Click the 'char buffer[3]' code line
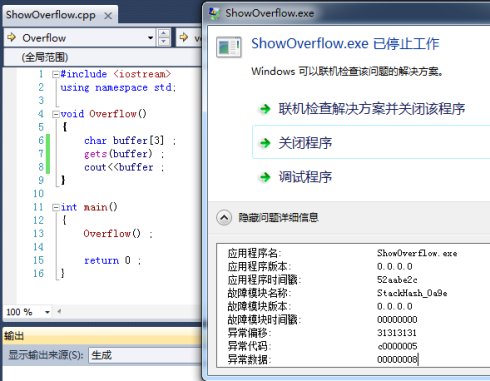The image size is (490, 381). tap(130, 140)
